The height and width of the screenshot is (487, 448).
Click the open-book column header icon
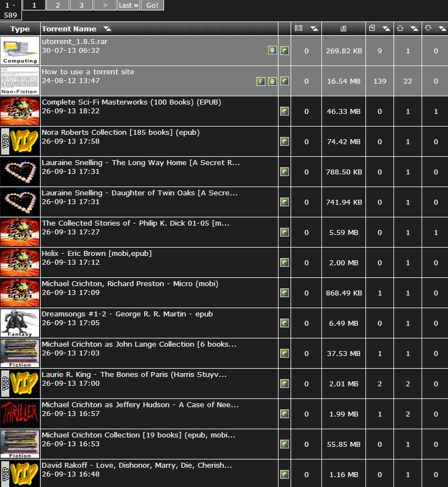coord(298,29)
